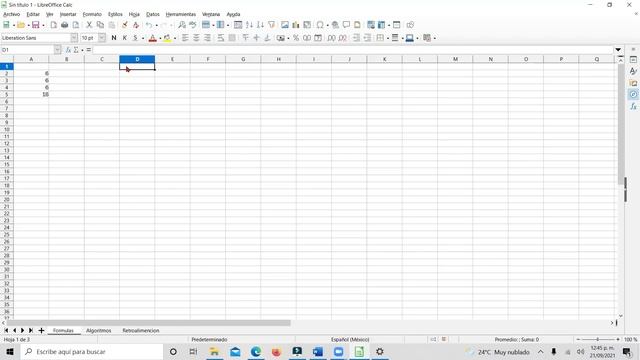Open the Insertar menu

68,14
